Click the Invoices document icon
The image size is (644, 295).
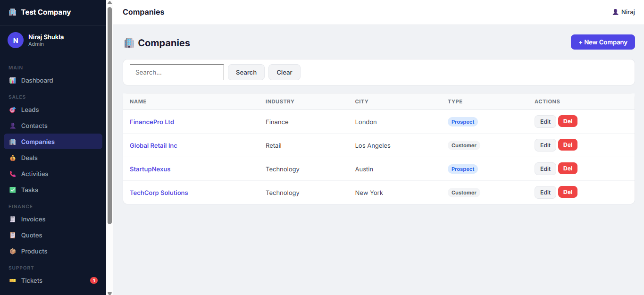[x=13, y=219]
